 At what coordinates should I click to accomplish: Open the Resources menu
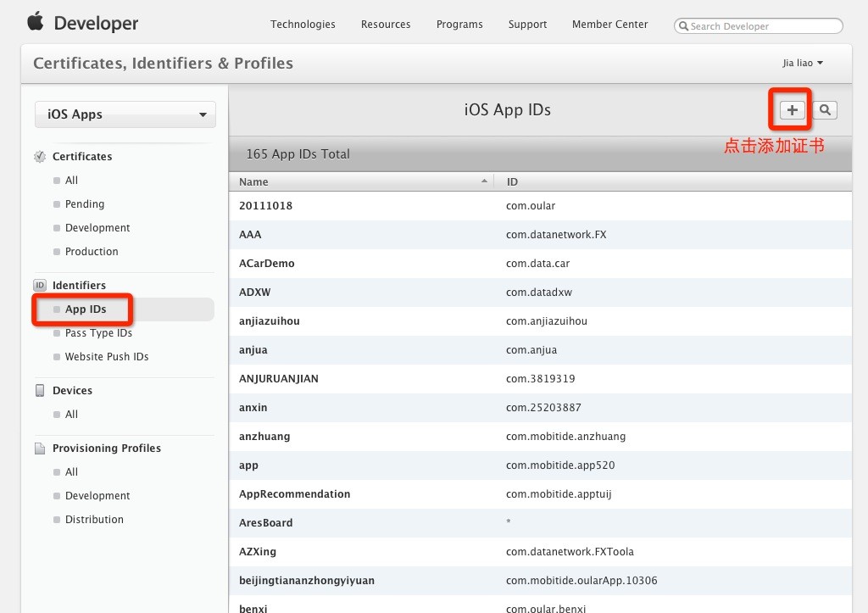click(x=386, y=25)
